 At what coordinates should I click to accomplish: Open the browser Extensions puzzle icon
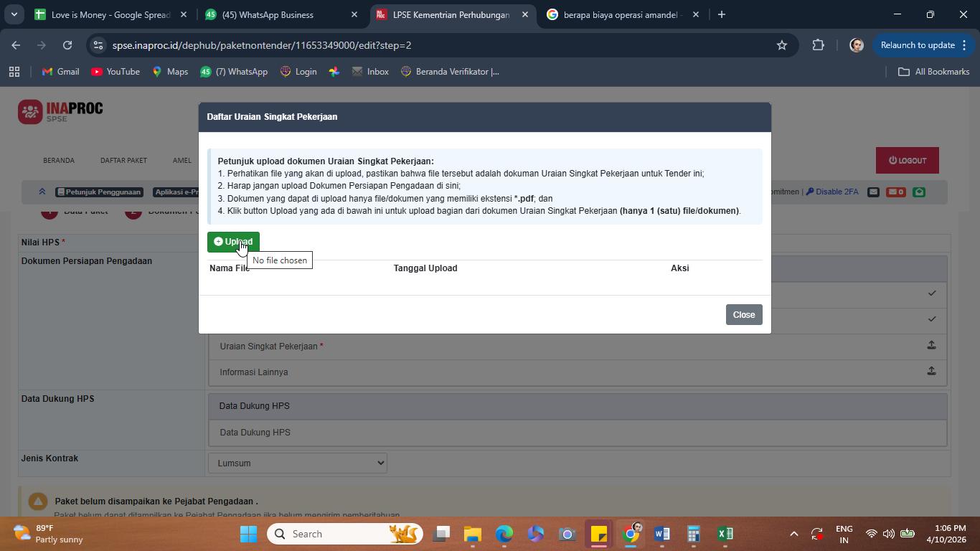coord(819,45)
